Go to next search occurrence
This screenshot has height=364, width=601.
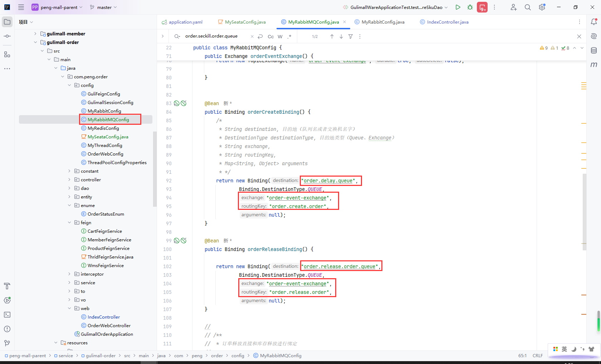(341, 36)
